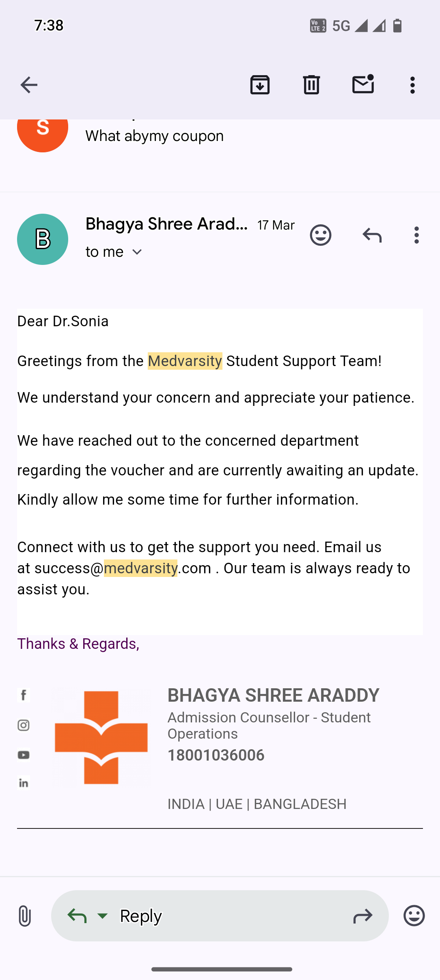440x980 pixels.
Task: Reply to Bhagya Shree's message via arrow icon
Action: click(x=372, y=235)
